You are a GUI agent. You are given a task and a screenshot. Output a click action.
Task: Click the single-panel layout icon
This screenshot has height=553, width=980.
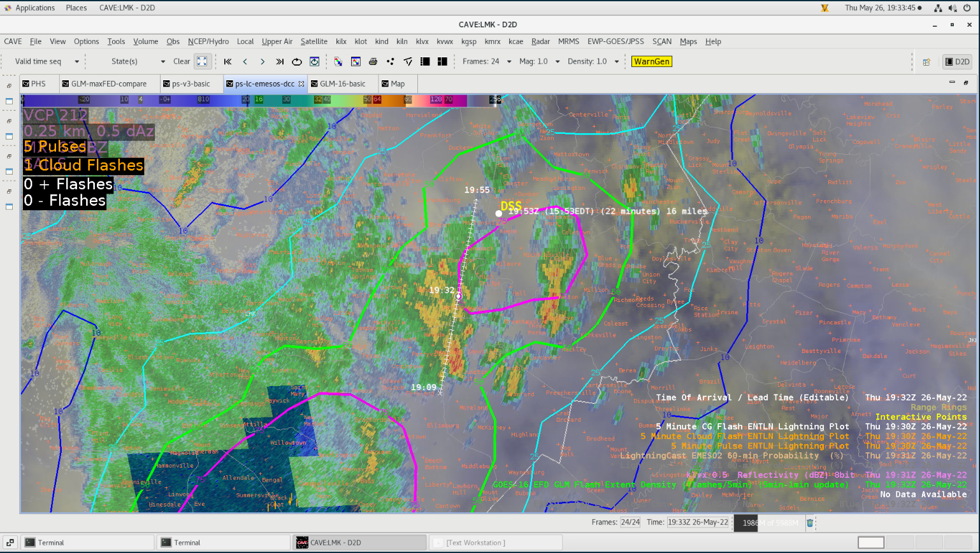click(x=425, y=62)
